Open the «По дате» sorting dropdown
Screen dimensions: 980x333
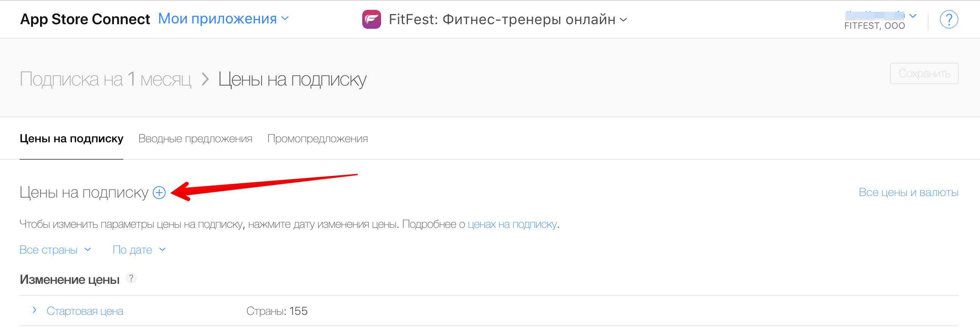coord(139,250)
